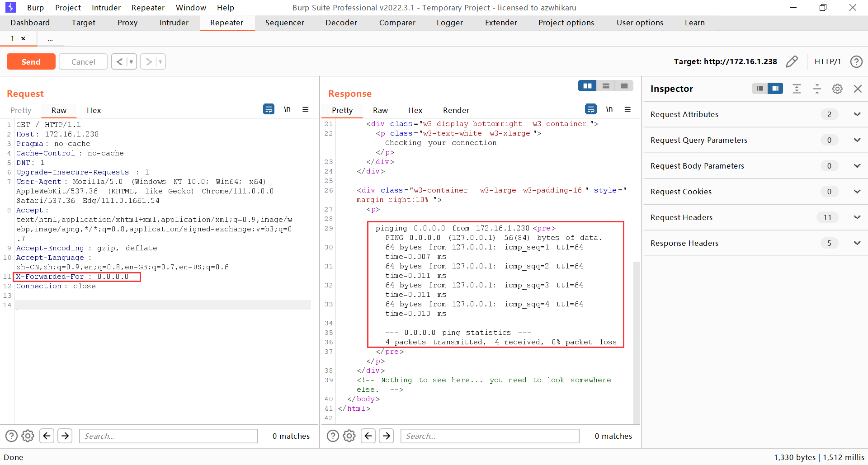Open history forward dropdown arrow
868x465 pixels.
[160, 61]
